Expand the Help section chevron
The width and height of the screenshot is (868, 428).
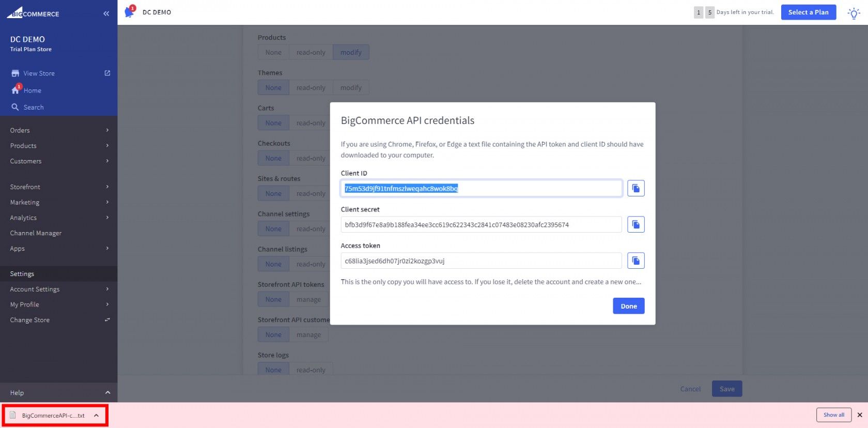(x=107, y=393)
